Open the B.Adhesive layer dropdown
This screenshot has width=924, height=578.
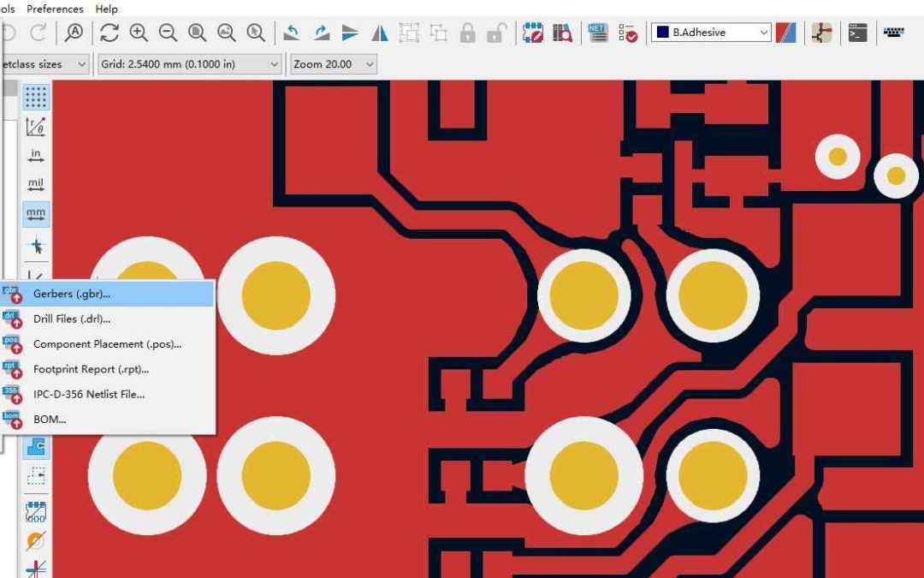[711, 33]
